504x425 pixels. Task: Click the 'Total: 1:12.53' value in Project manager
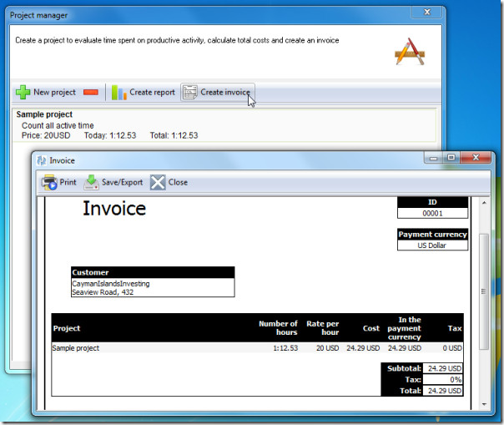click(174, 135)
